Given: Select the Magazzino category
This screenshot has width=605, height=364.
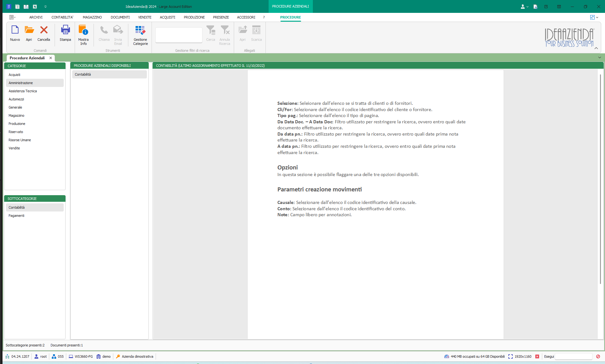Looking at the screenshot, I should click(x=35, y=115).
